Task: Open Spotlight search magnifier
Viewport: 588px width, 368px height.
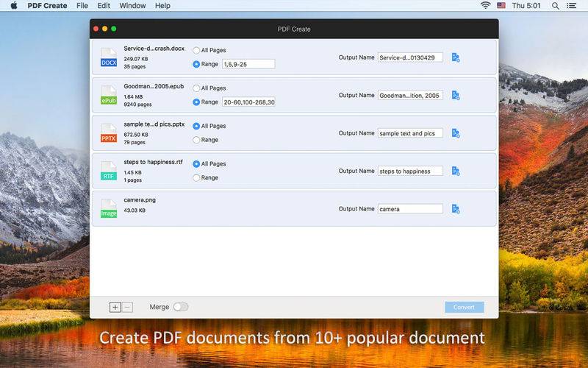Action: [556, 6]
